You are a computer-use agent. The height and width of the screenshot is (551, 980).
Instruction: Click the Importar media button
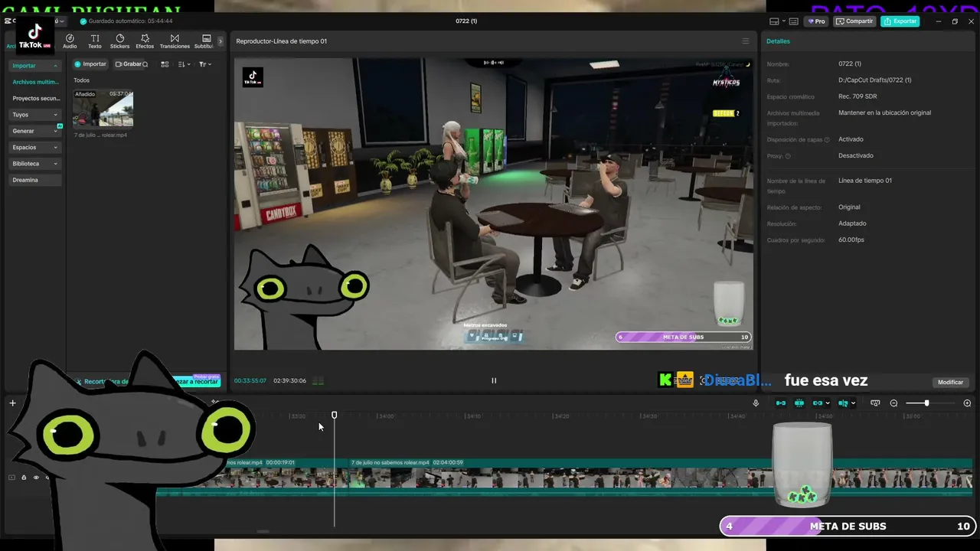pyautogui.click(x=90, y=64)
